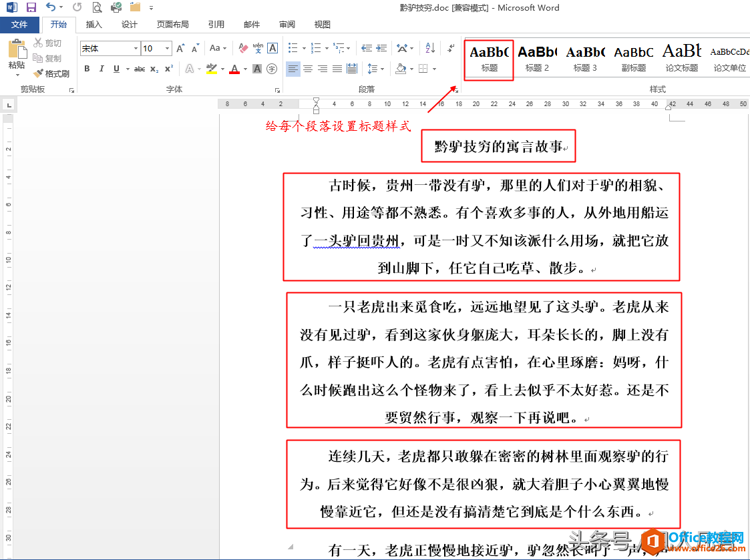
Task: Toggle bold formatting button
Action: point(87,69)
